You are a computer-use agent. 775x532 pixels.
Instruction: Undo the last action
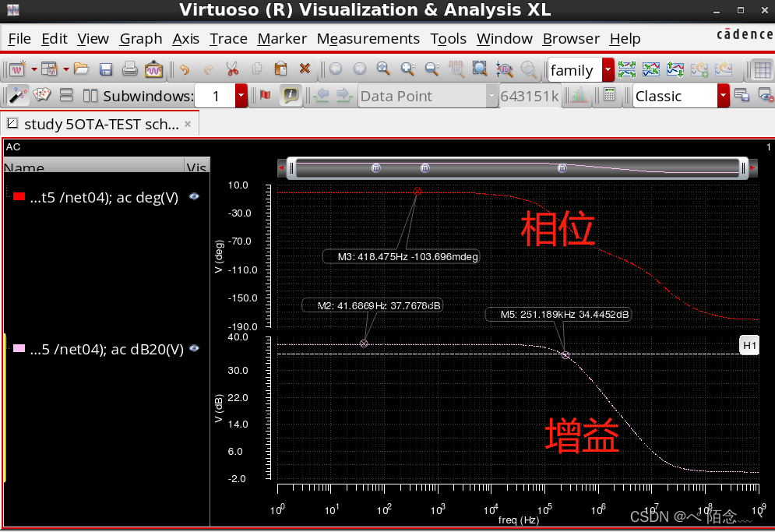tap(185, 69)
